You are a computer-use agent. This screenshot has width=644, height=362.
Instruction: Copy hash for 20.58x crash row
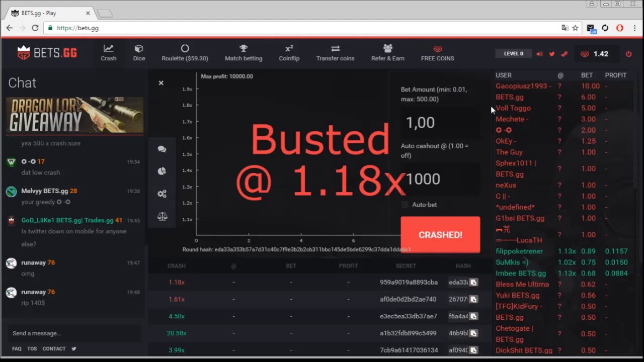(x=473, y=333)
